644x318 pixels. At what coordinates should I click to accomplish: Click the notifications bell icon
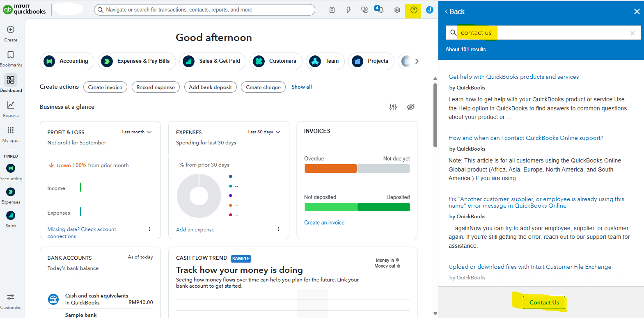tap(379, 10)
